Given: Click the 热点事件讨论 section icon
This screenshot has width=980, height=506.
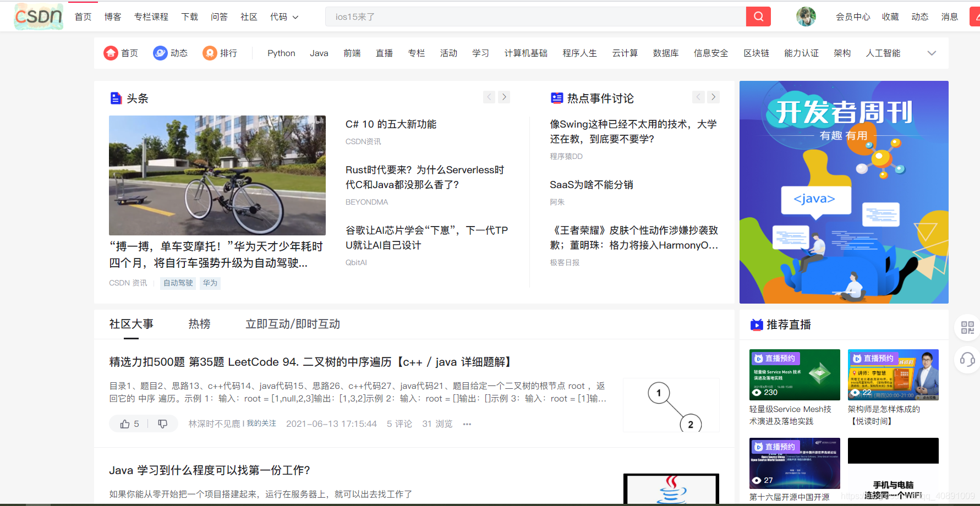Looking at the screenshot, I should click(x=557, y=98).
